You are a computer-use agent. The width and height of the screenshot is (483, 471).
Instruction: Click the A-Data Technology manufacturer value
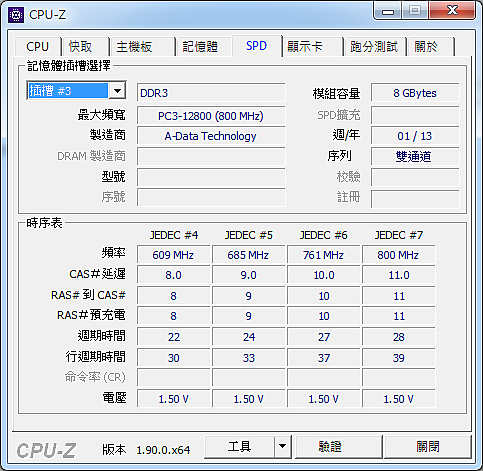pos(211,136)
